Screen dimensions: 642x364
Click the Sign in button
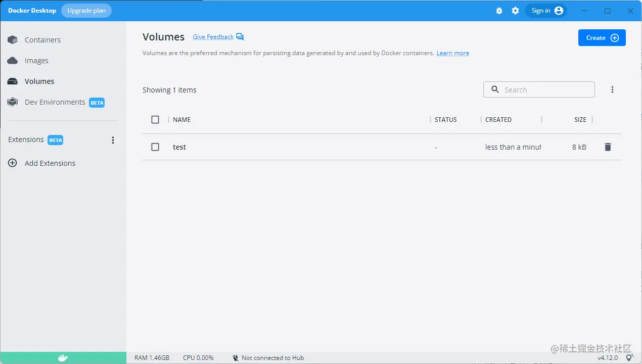click(546, 11)
